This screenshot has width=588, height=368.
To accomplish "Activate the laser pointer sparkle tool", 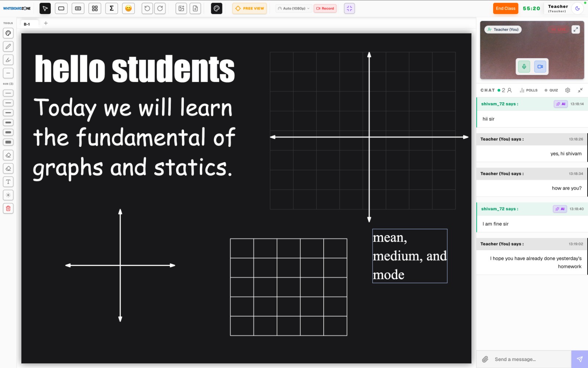I will point(8,195).
